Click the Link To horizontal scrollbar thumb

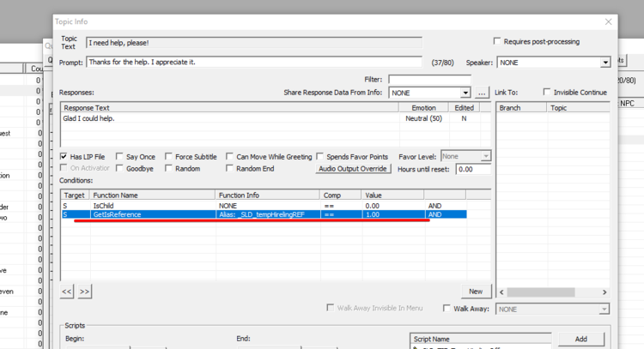click(x=540, y=292)
